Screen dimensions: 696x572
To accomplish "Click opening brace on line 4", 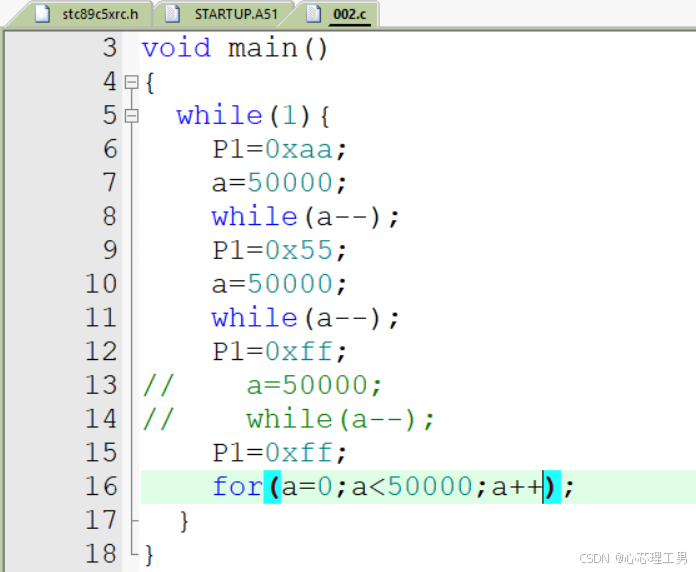I will pyautogui.click(x=150, y=83).
